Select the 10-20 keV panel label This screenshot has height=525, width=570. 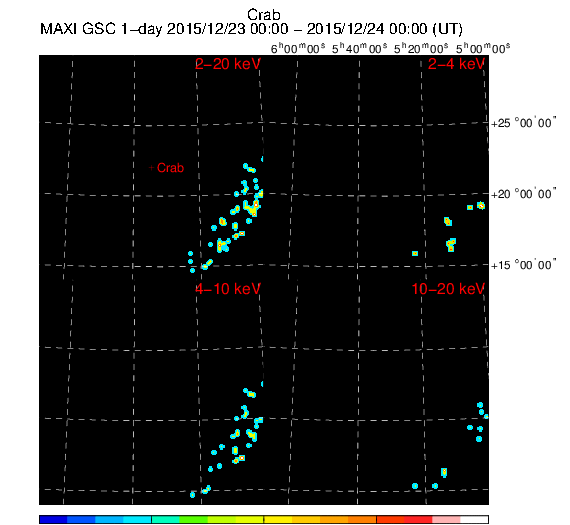[x=448, y=289]
